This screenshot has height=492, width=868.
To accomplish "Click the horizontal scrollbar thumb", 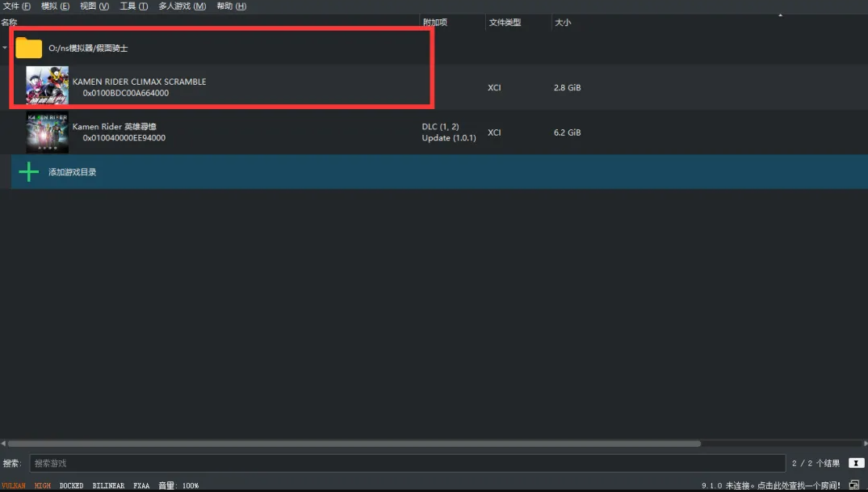I will click(354, 444).
